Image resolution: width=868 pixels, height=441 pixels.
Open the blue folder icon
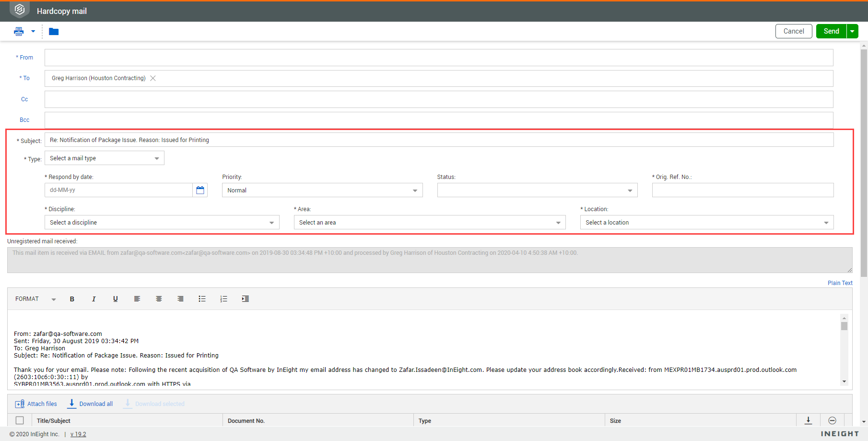[x=54, y=32]
